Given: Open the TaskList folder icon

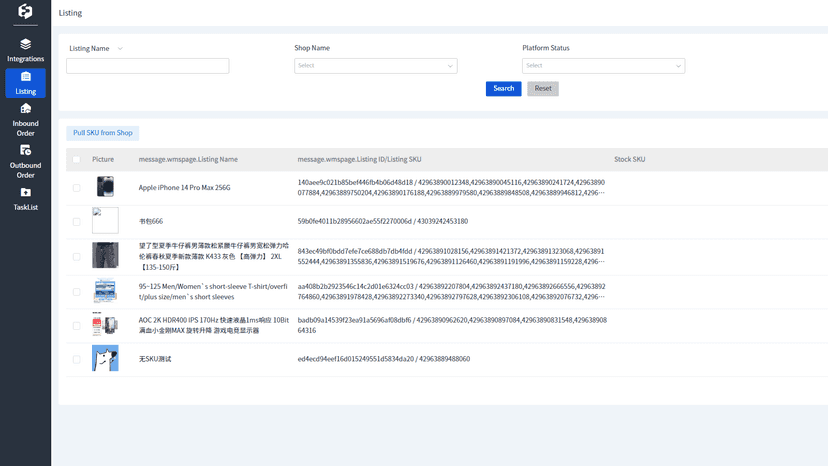Looking at the screenshot, I should click(x=25, y=192).
